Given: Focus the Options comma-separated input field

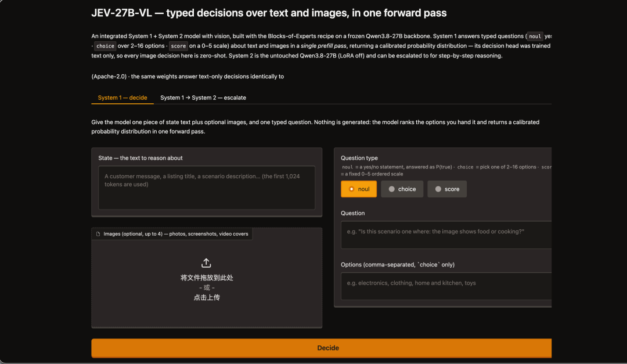Looking at the screenshot, I should [x=446, y=286].
